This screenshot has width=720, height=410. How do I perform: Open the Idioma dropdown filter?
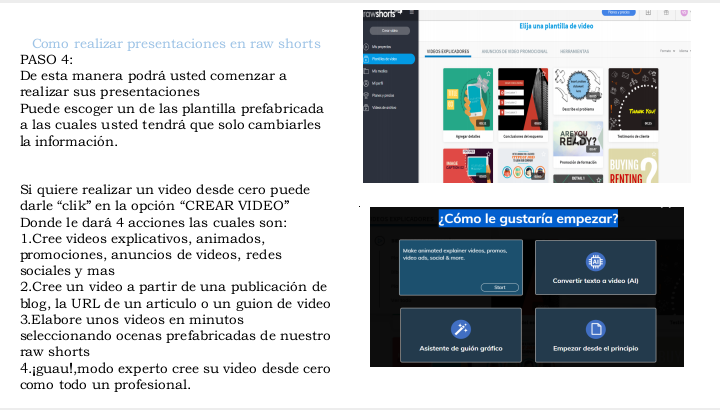685,51
